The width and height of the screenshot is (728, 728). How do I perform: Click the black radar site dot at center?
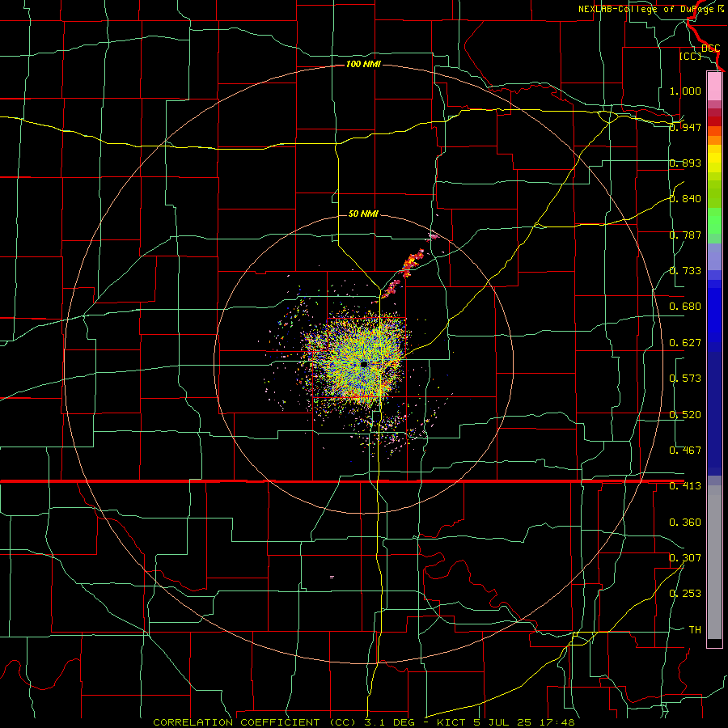pyautogui.click(x=364, y=365)
